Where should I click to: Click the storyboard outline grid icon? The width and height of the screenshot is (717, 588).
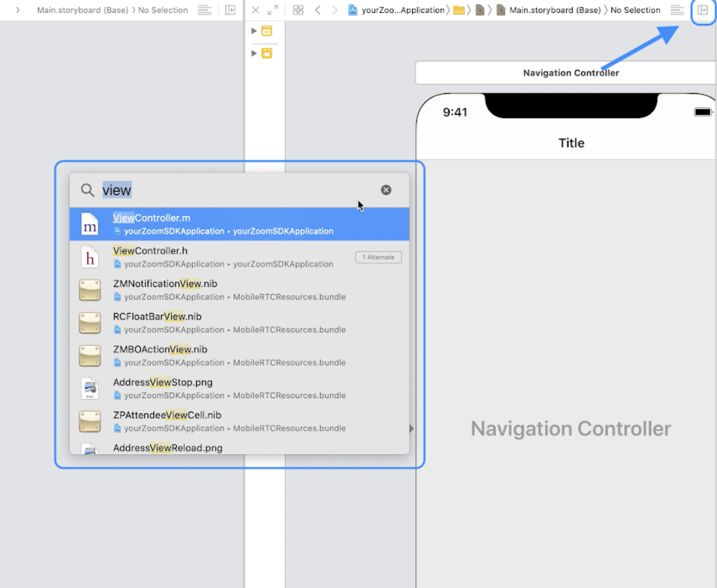[298, 10]
